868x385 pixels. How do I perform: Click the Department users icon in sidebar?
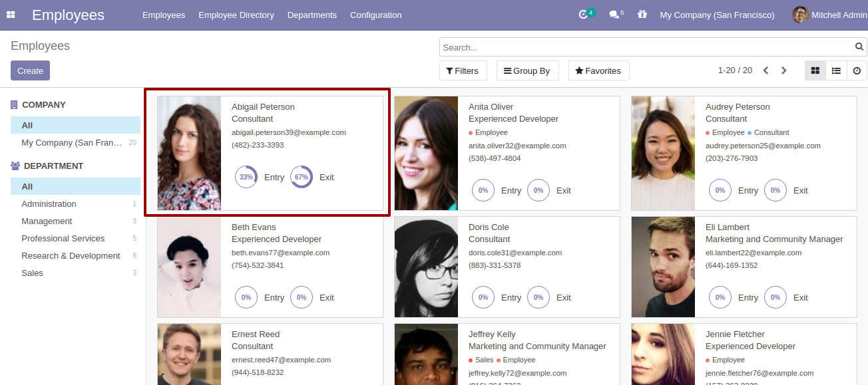tap(15, 166)
